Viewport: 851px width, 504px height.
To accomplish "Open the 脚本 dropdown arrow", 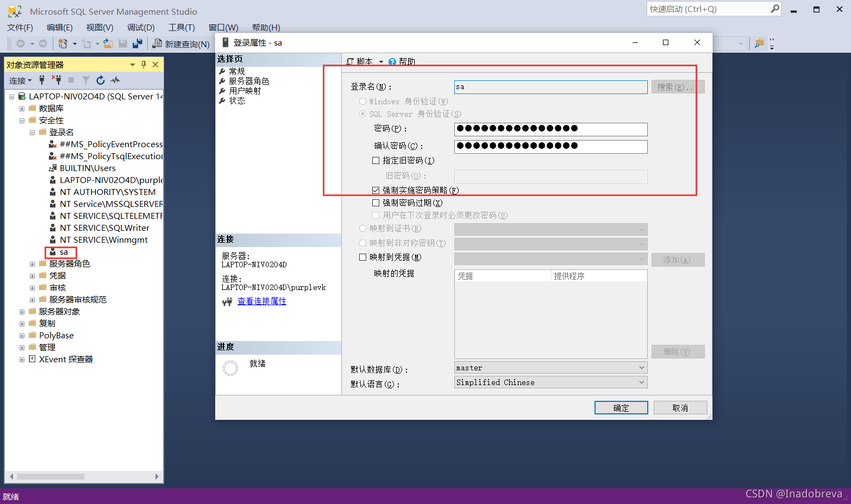I will coord(381,62).
